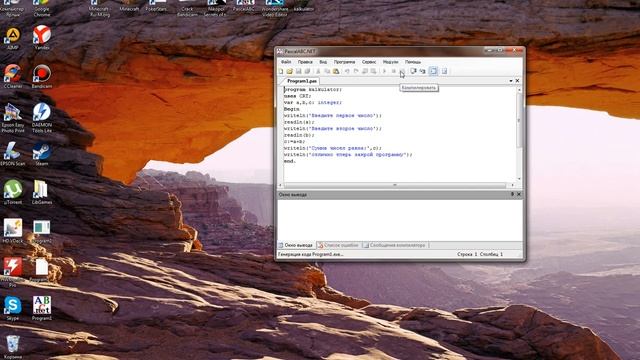Open the Сервис menu
640x360 pixels.
pos(369,62)
